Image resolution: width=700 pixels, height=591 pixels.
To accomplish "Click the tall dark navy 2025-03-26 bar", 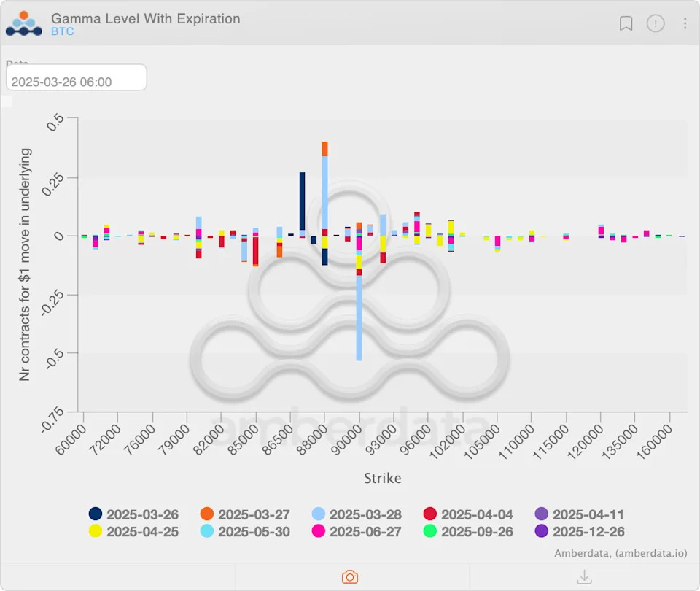I will pos(302,201).
